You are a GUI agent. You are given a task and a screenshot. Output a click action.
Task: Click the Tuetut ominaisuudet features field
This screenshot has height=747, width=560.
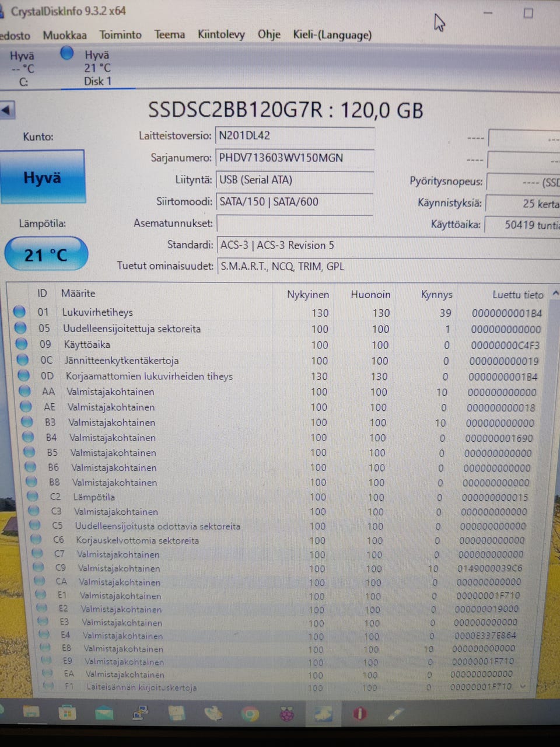[x=388, y=267]
